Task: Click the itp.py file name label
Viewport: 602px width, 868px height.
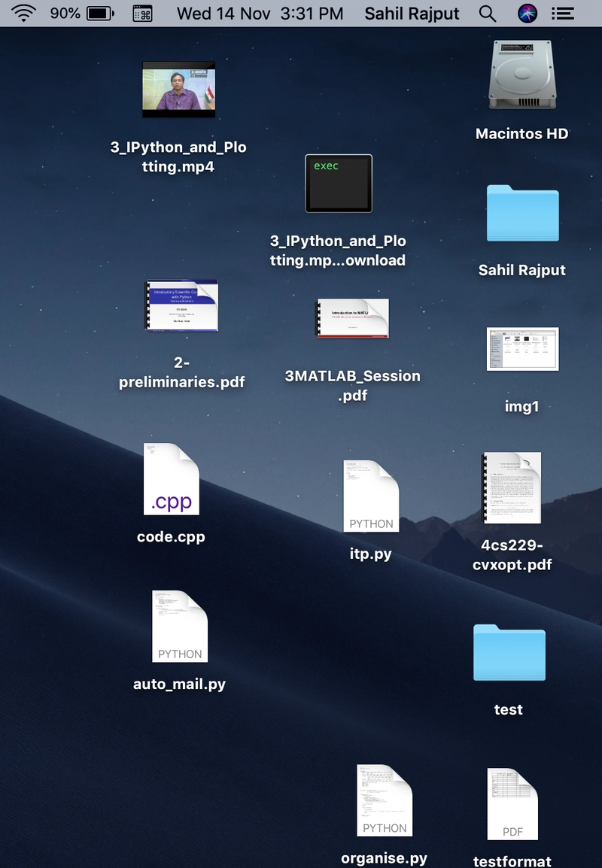Action: tap(370, 554)
